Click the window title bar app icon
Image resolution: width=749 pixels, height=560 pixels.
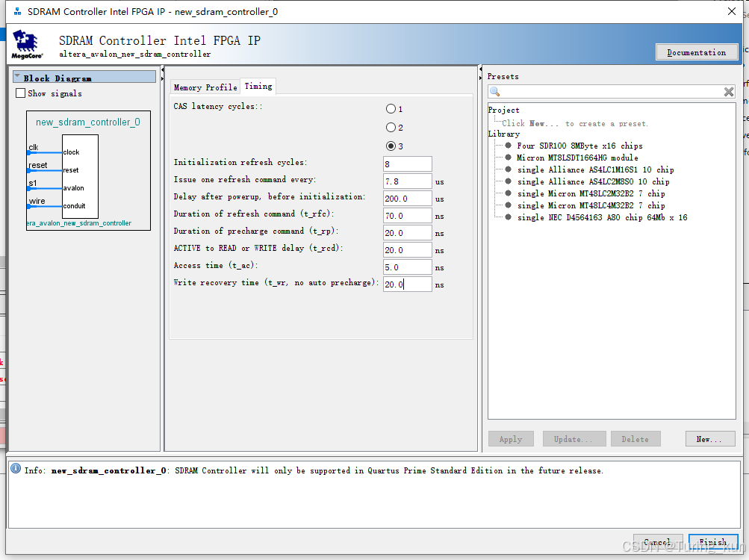pos(18,11)
